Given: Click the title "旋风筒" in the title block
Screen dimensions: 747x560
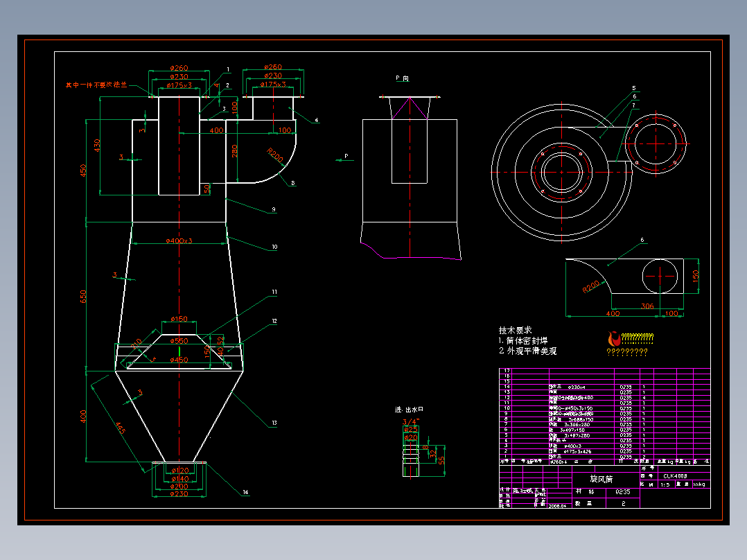Looking at the screenshot, I should click(601, 478).
